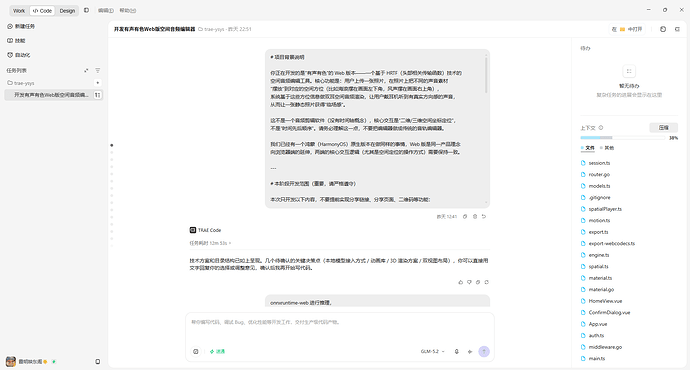Open spatial.ts in context files

(598, 267)
